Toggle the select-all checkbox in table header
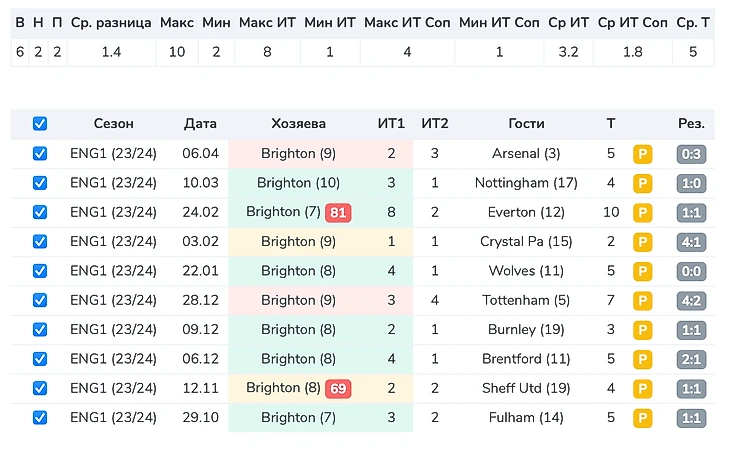 (x=40, y=124)
